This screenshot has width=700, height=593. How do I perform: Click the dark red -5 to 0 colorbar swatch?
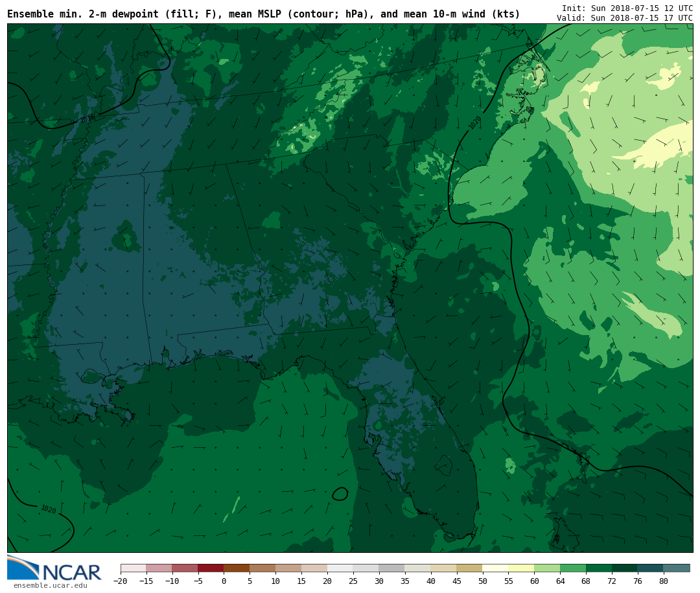point(211,568)
